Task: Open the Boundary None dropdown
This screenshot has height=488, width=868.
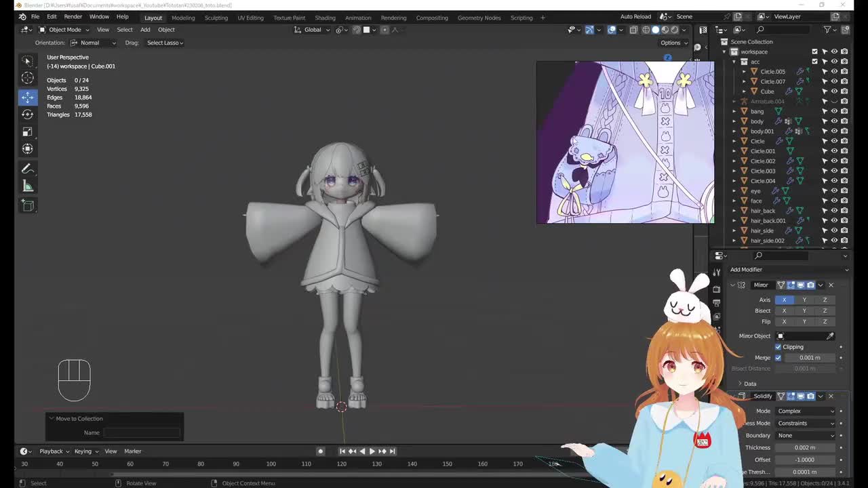Action: click(806, 436)
